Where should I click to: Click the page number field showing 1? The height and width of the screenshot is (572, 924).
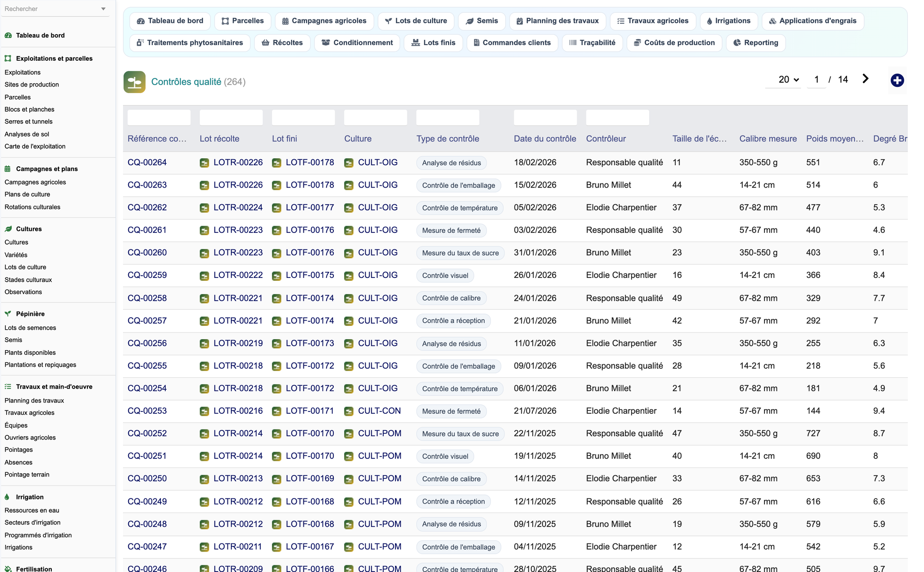pyautogui.click(x=817, y=79)
